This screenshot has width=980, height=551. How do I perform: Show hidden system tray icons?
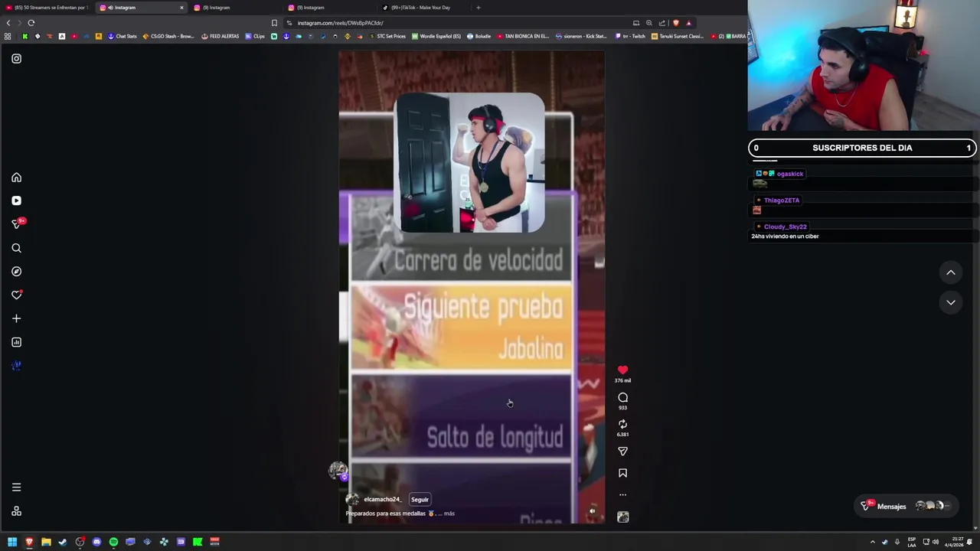tap(872, 542)
